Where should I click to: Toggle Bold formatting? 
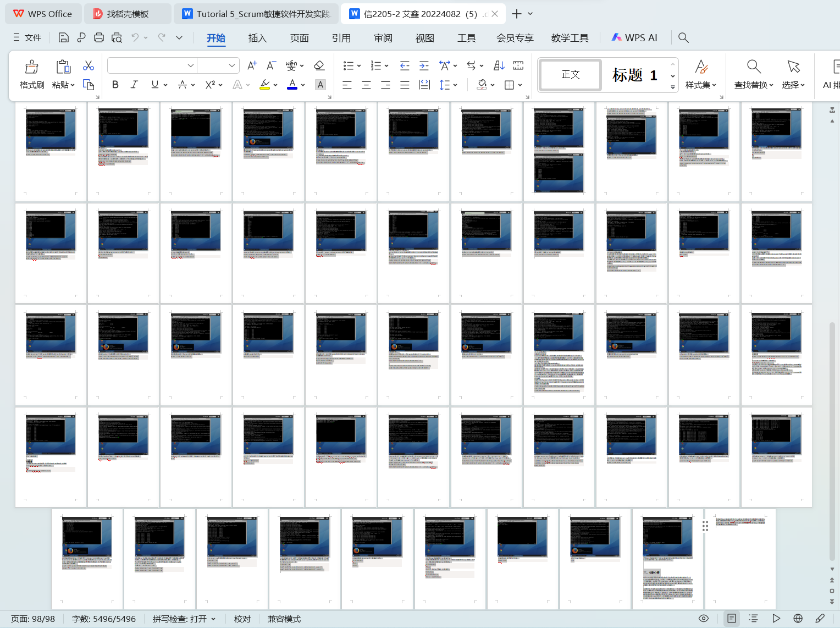click(x=115, y=85)
